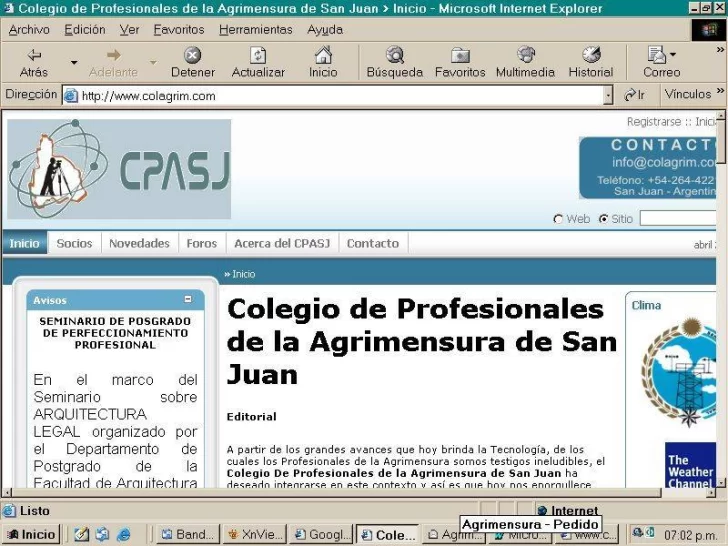Open the Herramientas menu
Viewport: 728px width, 546px height.
click(256, 30)
